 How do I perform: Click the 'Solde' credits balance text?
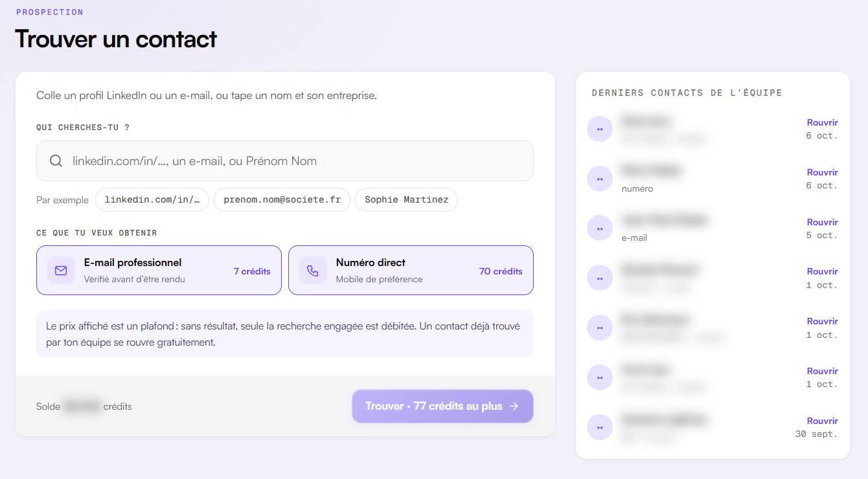[x=84, y=407]
